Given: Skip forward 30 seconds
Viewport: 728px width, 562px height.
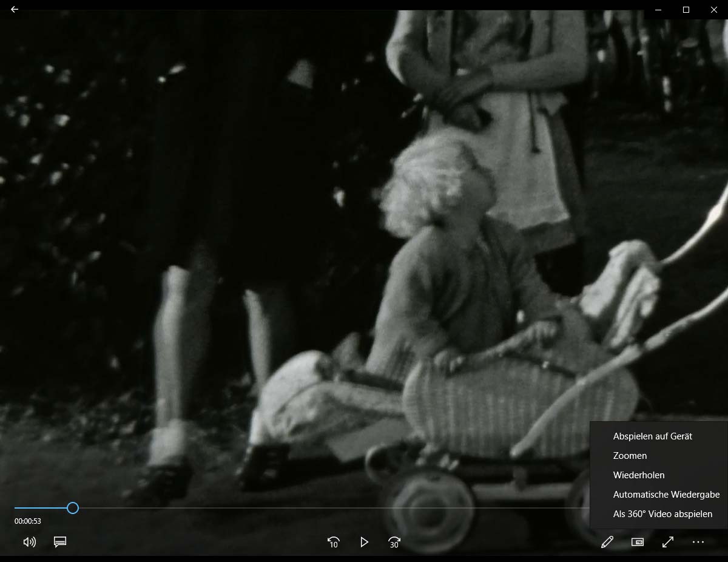Looking at the screenshot, I should 394,542.
